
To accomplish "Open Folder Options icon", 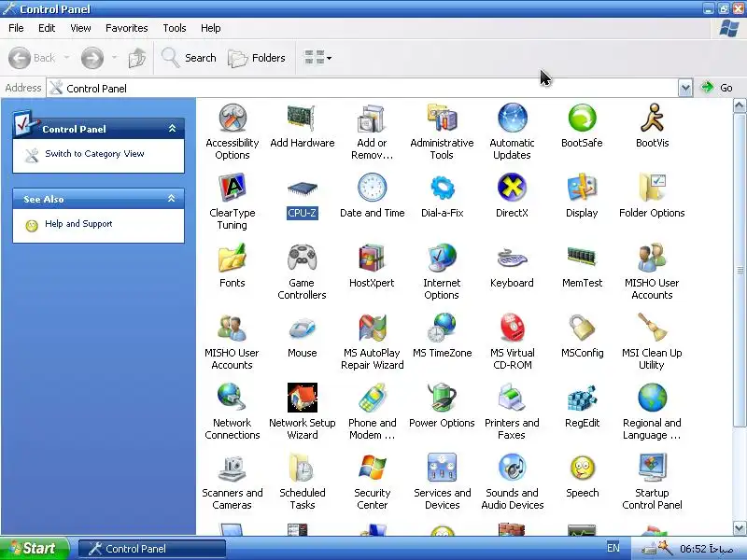I will 652,188.
